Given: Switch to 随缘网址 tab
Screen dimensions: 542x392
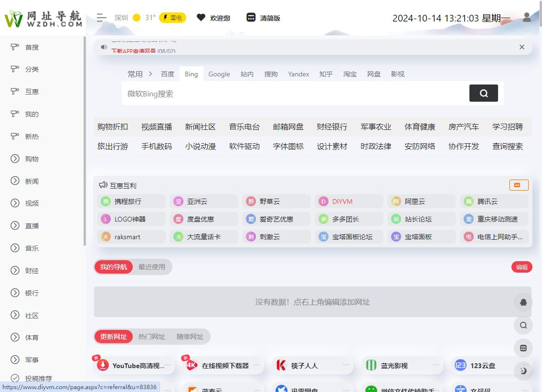Looking at the screenshot, I should pos(190,337).
